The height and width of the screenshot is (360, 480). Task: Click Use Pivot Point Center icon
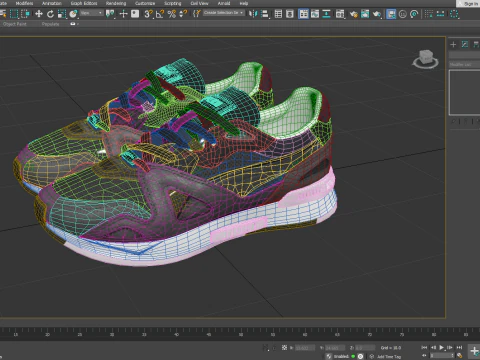pyautogui.click(x=110, y=14)
